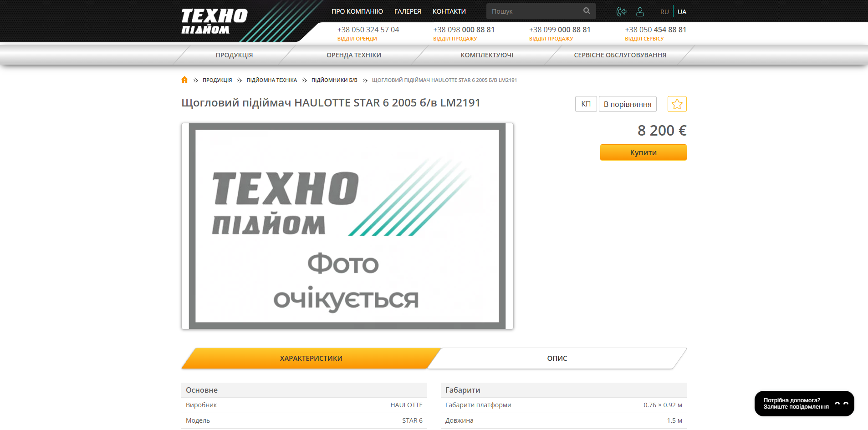Click the Техно Підйом header logo
868x430 pixels.
pyautogui.click(x=214, y=21)
